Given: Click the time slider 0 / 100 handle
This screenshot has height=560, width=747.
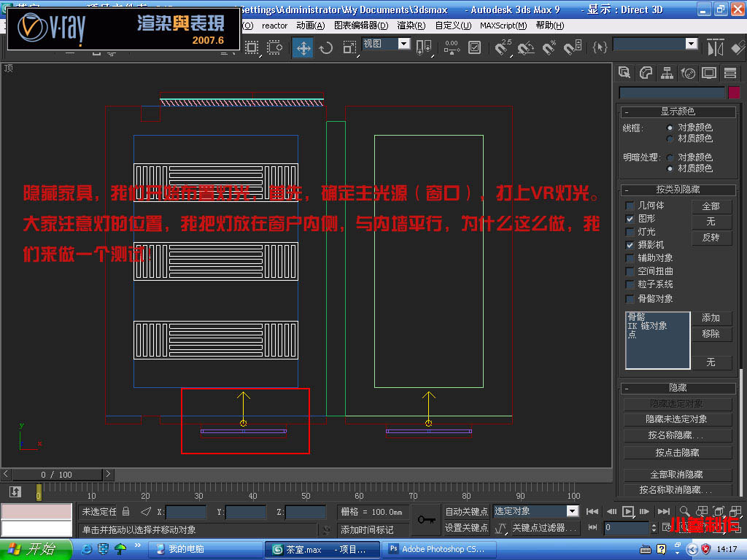Looking at the screenshot, I should [57, 475].
